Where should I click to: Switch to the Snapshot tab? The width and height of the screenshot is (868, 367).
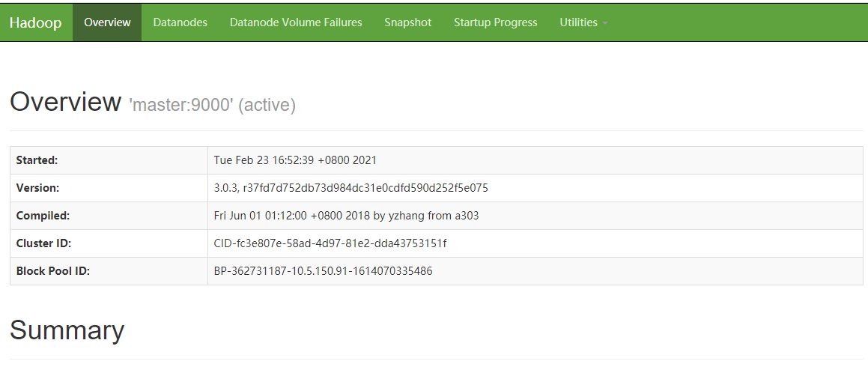point(408,22)
